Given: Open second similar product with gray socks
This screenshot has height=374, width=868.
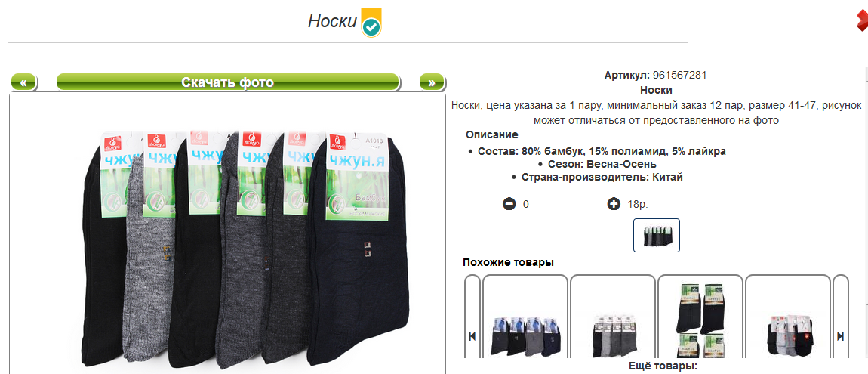Looking at the screenshot, I should [613, 335].
